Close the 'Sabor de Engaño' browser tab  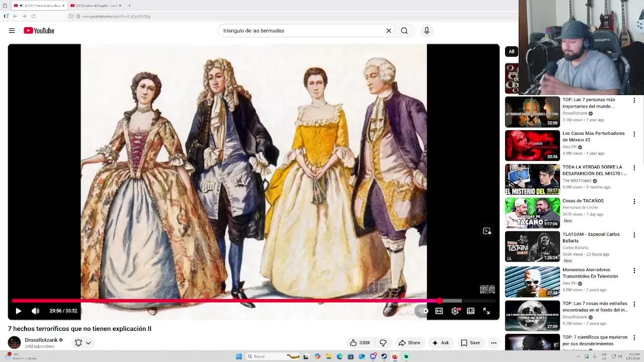tap(120, 6)
